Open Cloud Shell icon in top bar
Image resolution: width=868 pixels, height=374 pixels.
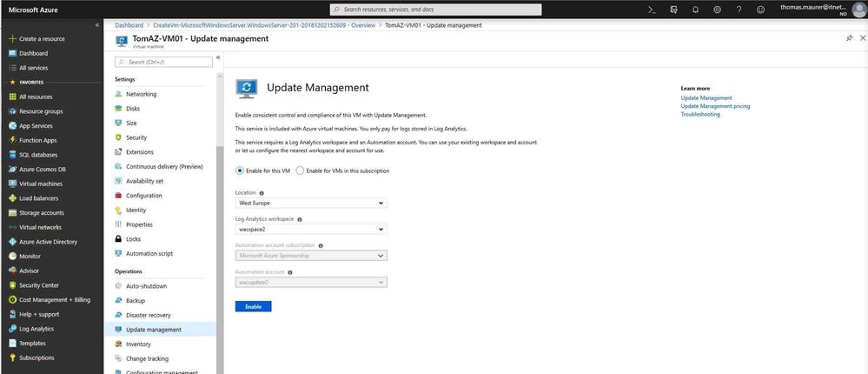tap(653, 10)
